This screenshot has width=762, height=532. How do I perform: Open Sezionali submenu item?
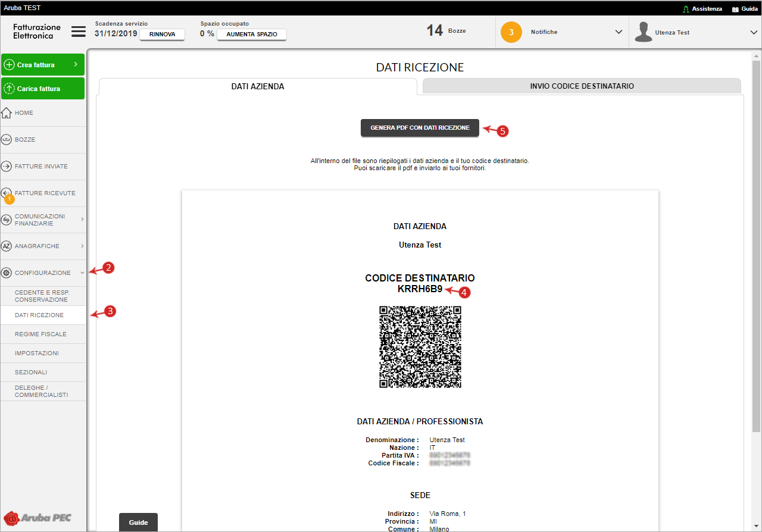point(43,372)
